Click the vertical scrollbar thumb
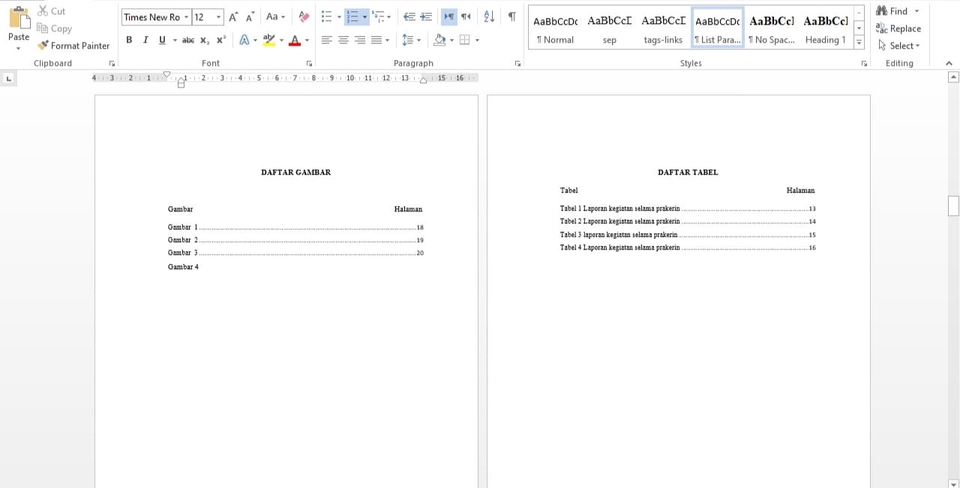The height and width of the screenshot is (488, 960). (x=953, y=206)
